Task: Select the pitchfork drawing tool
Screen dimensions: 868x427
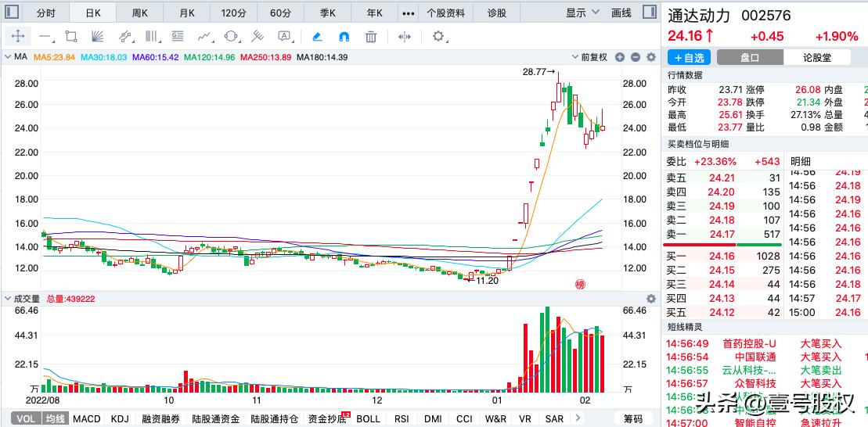Action: (258, 37)
